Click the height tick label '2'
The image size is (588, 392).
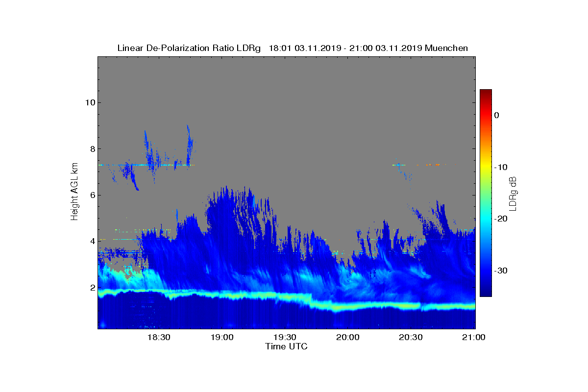coord(92,288)
